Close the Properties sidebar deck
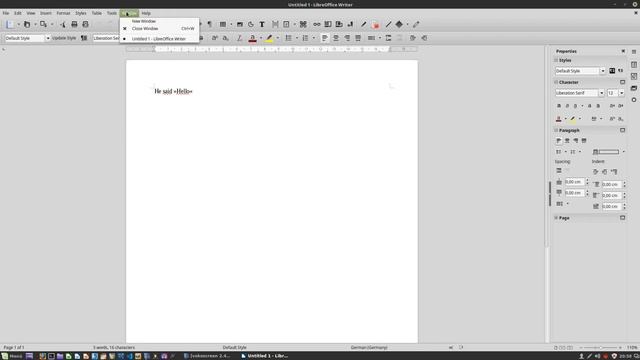 (623, 51)
